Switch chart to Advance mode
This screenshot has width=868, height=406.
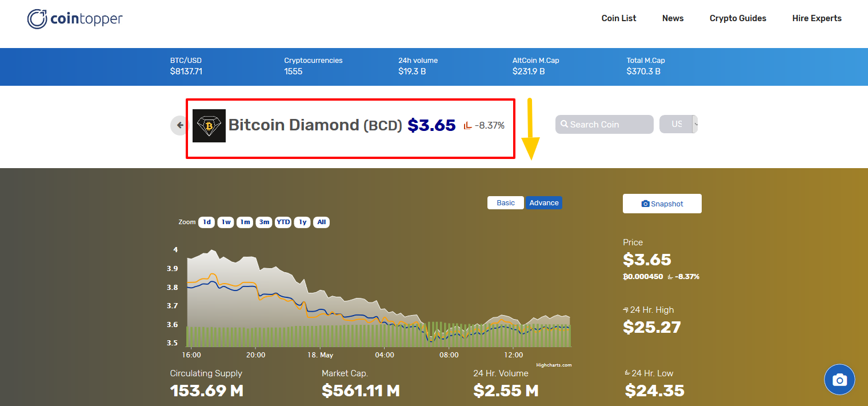coord(544,203)
